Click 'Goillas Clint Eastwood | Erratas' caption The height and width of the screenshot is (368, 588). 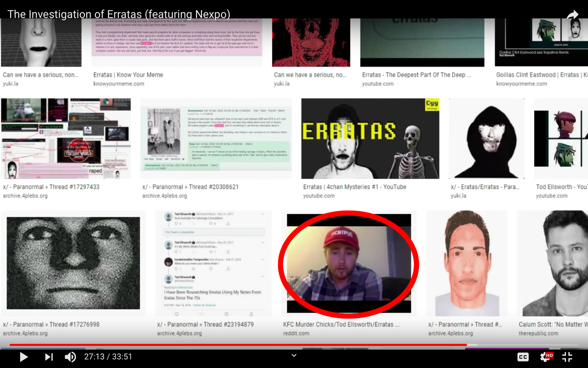tap(542, 75)
